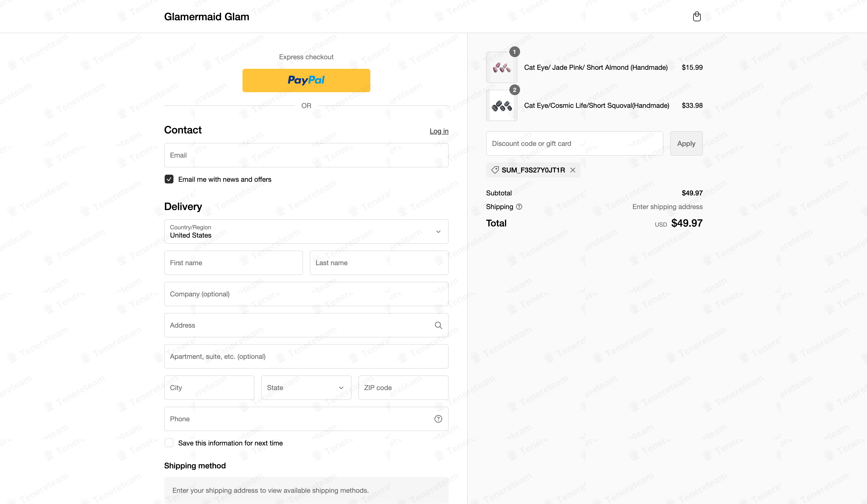Expand the Country/Region dropdown
The image size is (867, 504).
point(306,232)
